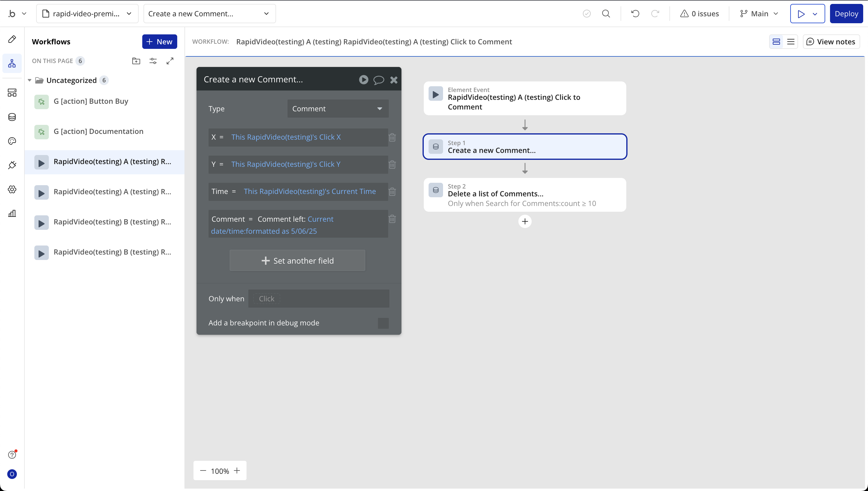The width and height of the screenshot is (868, 491).
Task: Toggle the breakpoint in debug mode checkbox
Action: 383,323
